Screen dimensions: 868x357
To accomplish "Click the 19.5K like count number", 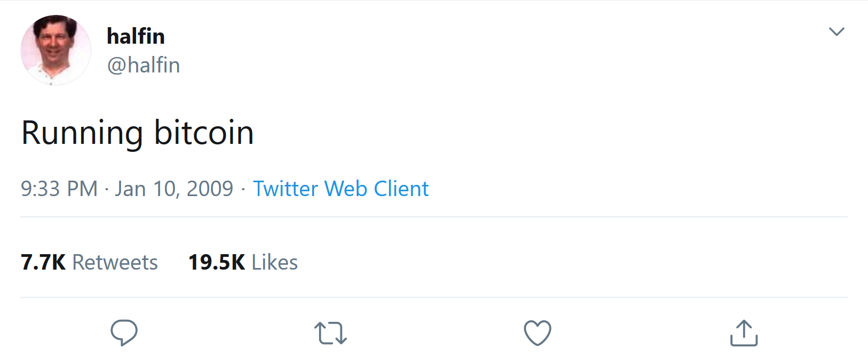I will click(x=217, y=262).
